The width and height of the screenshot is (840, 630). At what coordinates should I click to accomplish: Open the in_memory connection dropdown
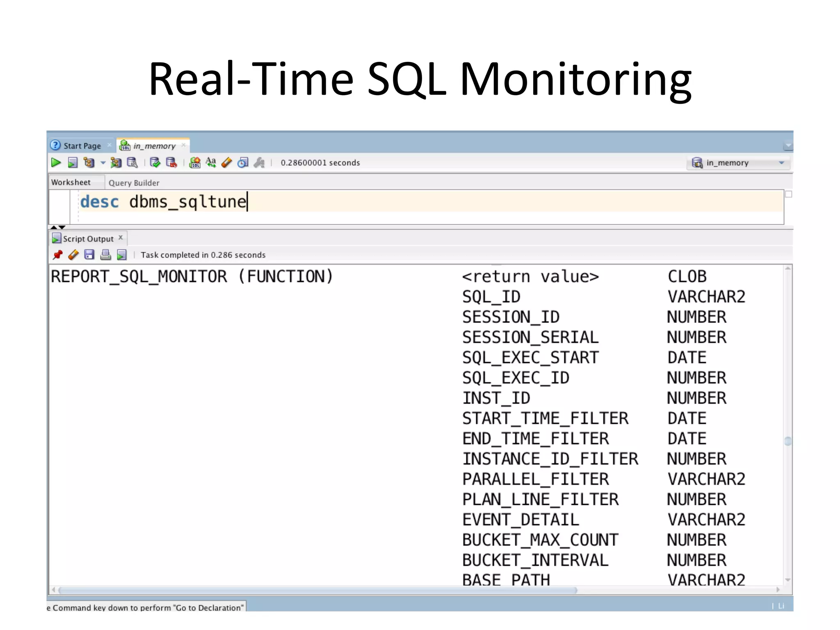click(x=781, y=163)
